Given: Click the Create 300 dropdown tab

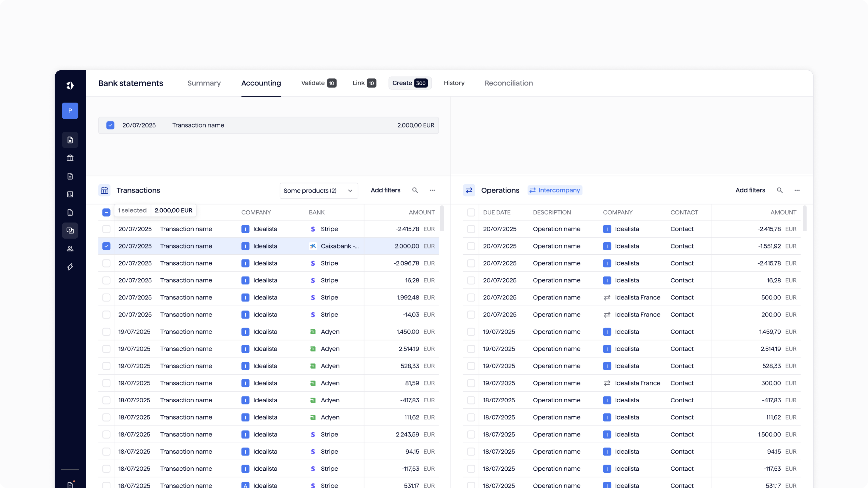Looking at the screenshot, I should (410, 83).
